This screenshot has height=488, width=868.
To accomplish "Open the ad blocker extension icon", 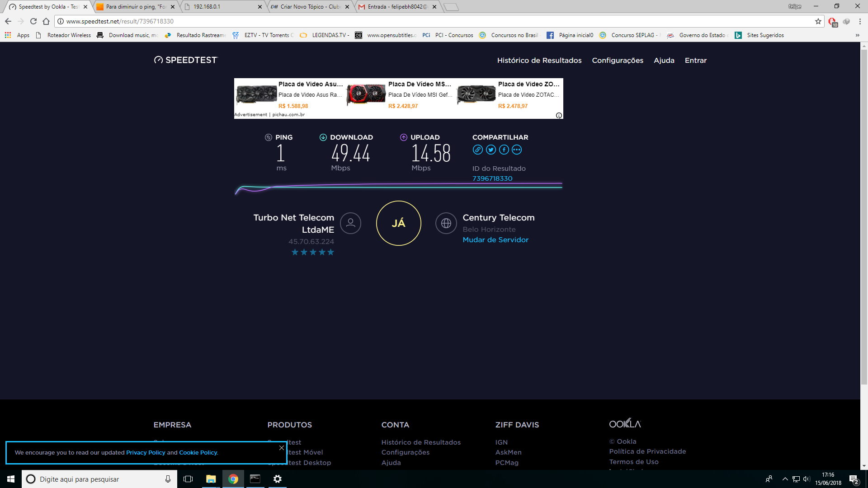I will 833,22.
